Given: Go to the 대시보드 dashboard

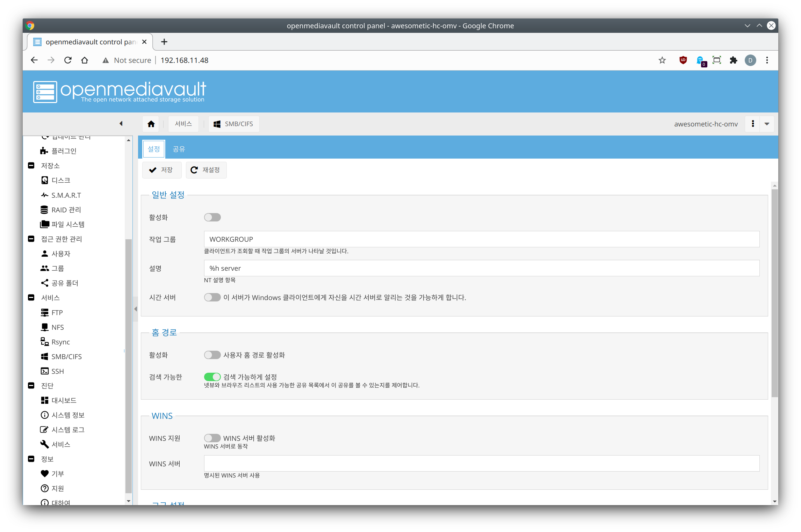Looking at the screenshot, I should tap(64, 400).
